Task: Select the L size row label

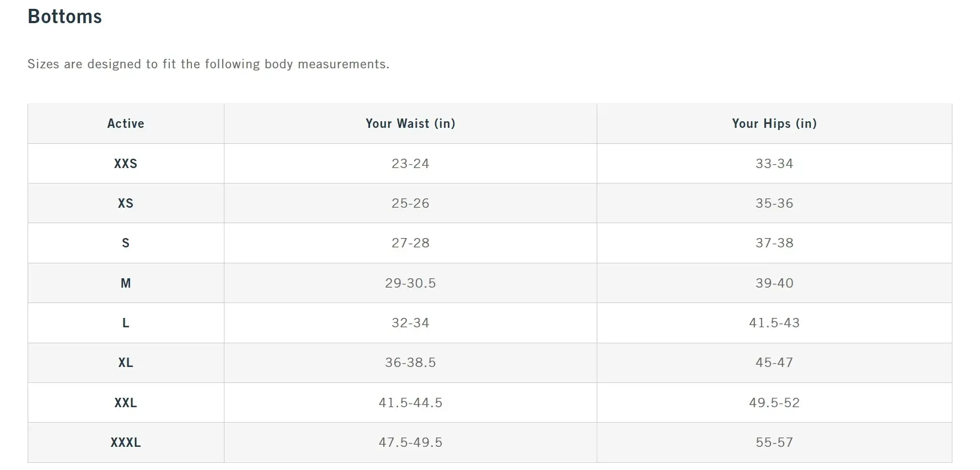Action: coord(126,323)
